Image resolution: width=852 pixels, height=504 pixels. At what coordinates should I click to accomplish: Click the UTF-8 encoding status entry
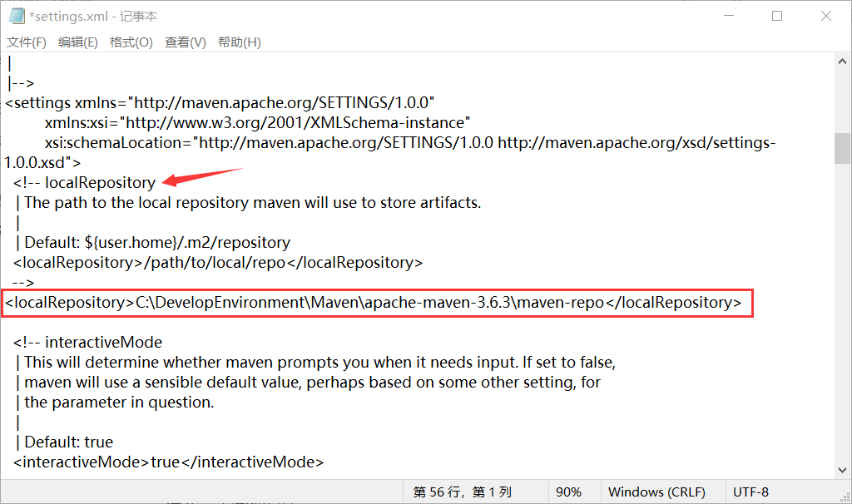click(750, 492)
